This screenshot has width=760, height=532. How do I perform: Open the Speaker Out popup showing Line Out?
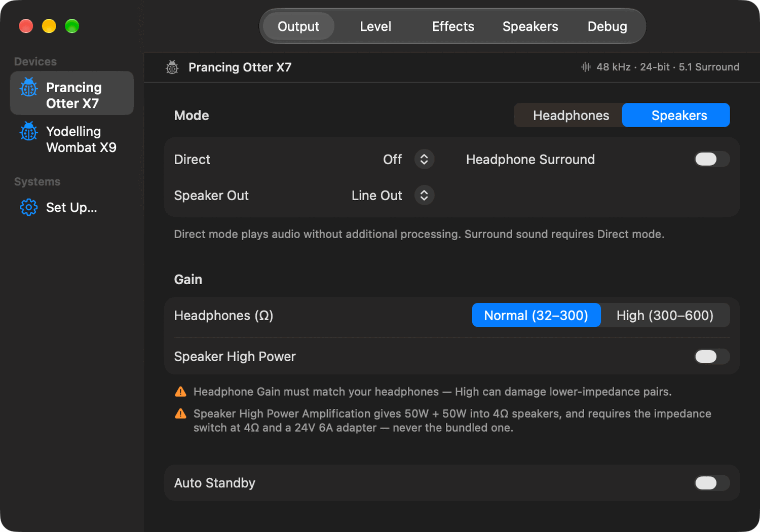[424, 195]
